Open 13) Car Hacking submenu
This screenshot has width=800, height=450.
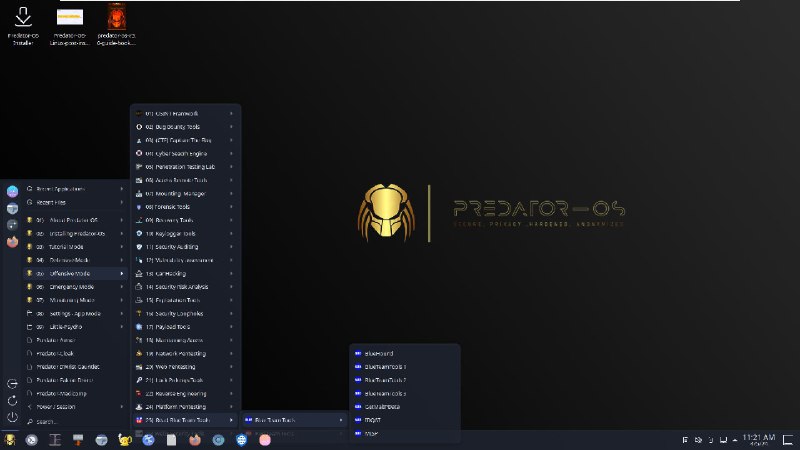(x=185, y=273)
